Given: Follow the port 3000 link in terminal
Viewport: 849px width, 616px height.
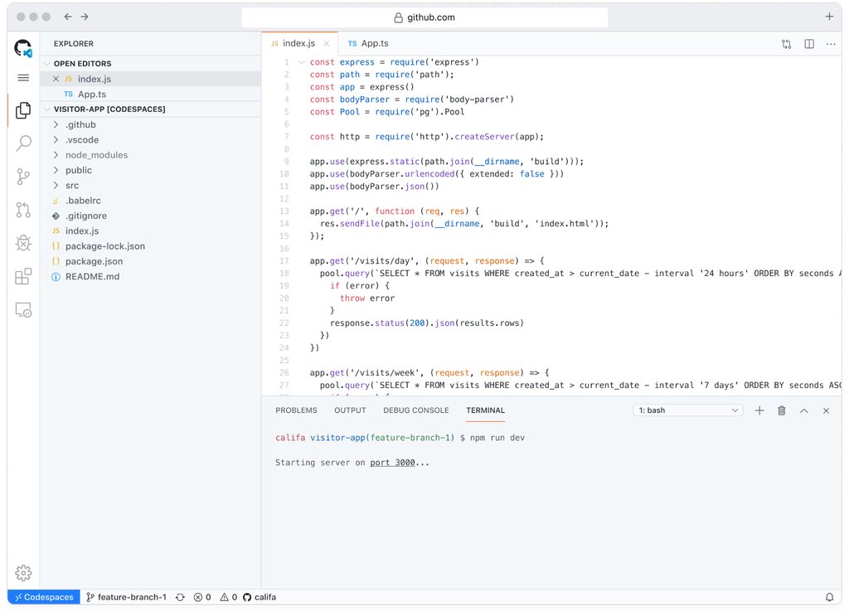Looking at the screenshot, I should coord(392,463).
